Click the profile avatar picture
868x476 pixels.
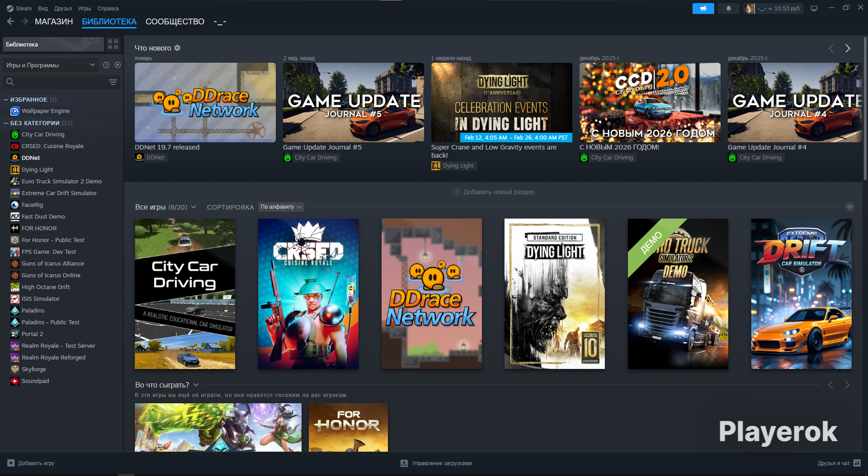pyautogui.click(x=749, y=9)
